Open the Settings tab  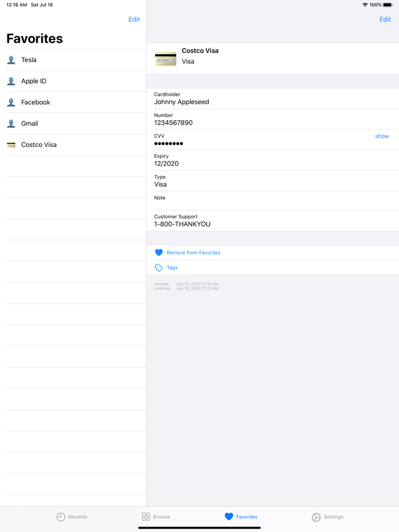[327, 517]
